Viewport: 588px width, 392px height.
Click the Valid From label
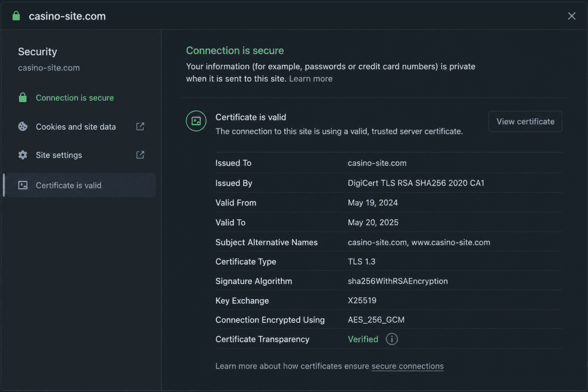click(x=235, y=203)
